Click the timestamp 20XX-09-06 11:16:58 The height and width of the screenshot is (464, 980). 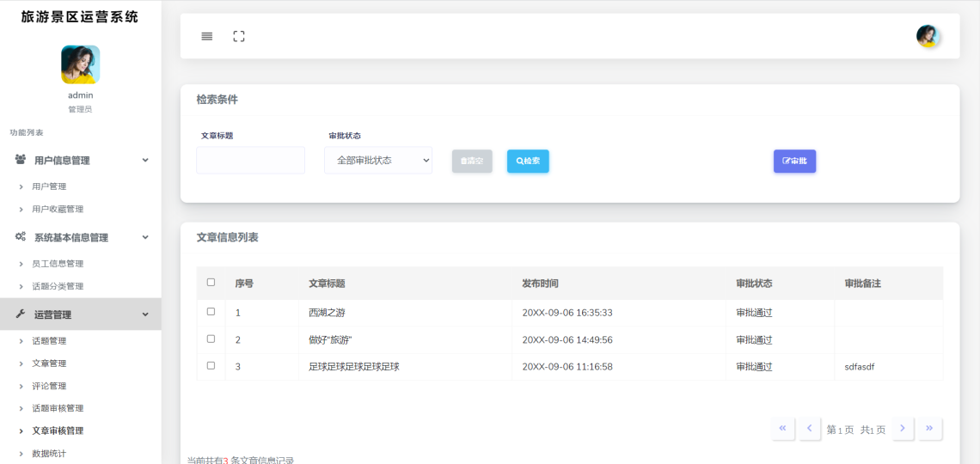[x=567, y=367]
